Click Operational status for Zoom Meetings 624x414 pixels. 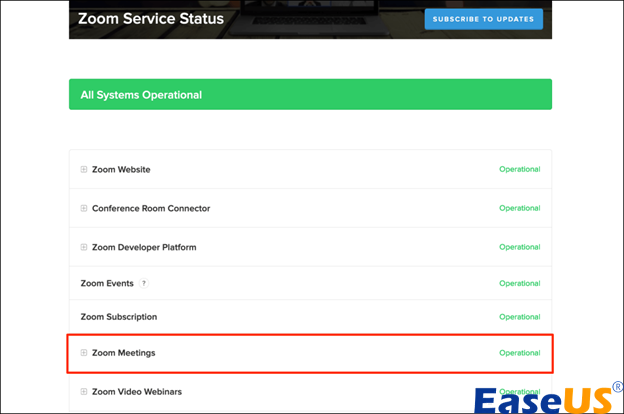tap(520, 353)
